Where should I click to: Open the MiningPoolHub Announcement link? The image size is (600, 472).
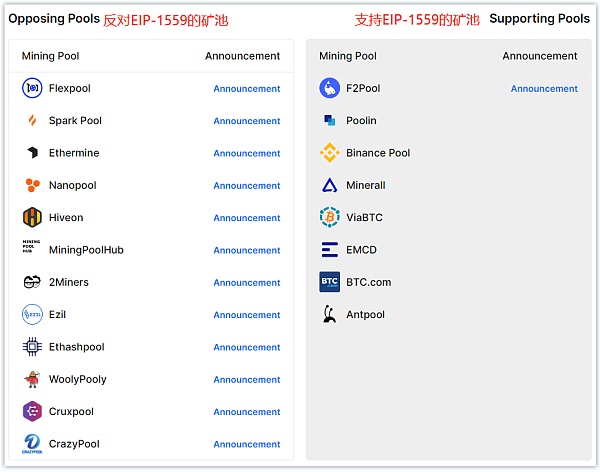point(247,250)
